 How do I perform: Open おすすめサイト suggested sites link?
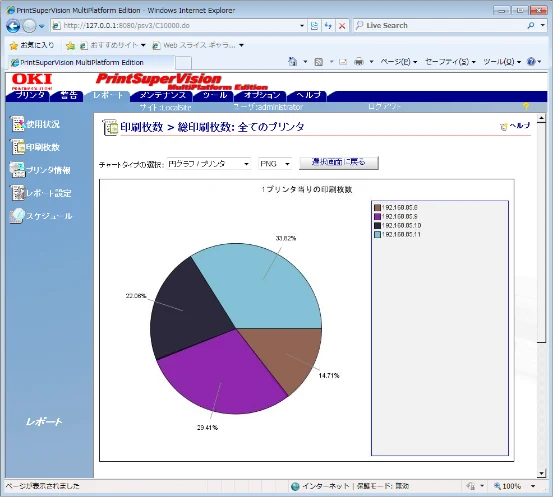tap(112, 45)
